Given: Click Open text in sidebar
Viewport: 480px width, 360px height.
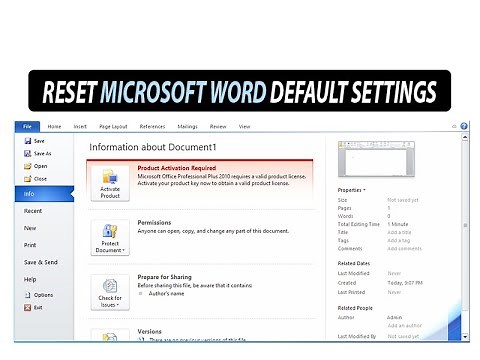Looking at the screenshot, I should coord(40,166).
